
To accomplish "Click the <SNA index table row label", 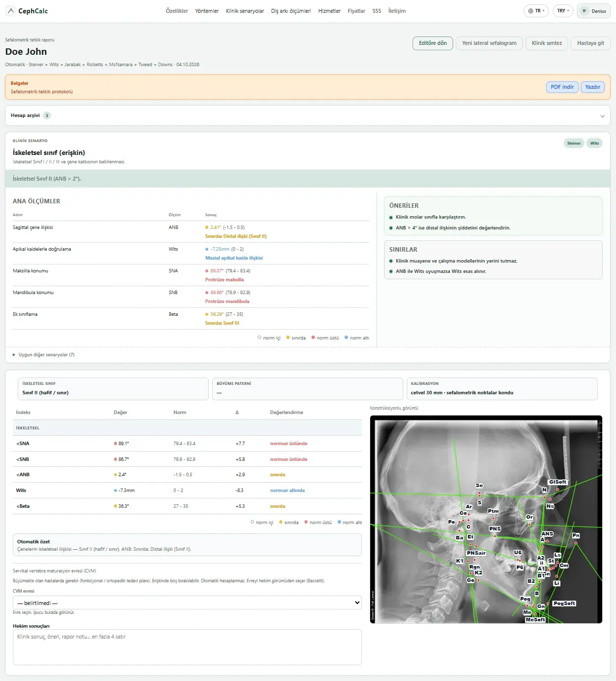I will pos(23,444).
